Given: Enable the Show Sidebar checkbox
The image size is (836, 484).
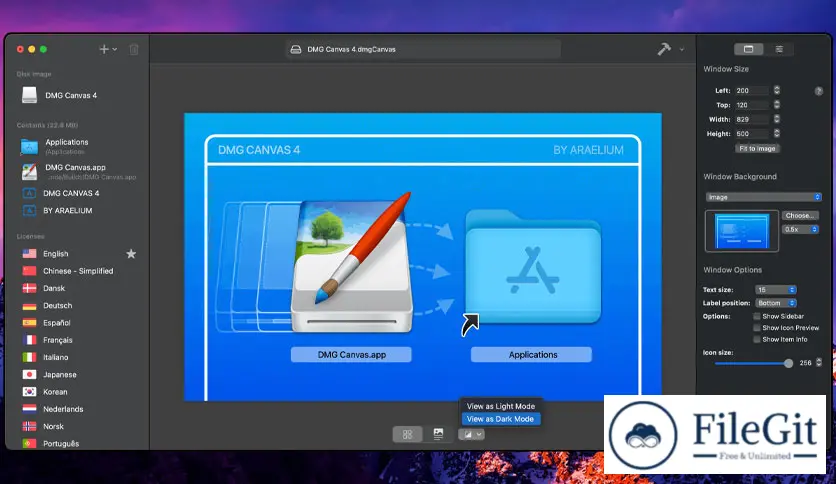Looking at the screenshot, I should click(x=757, y=316).
